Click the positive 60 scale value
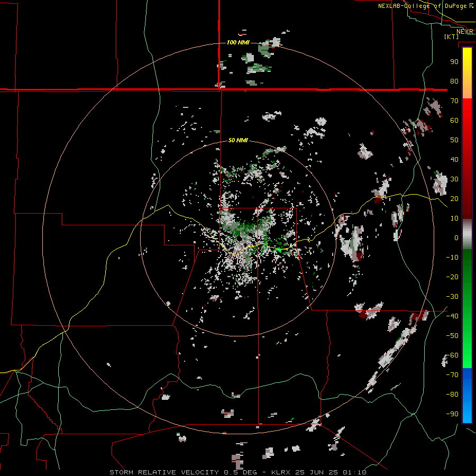Screen dimensions: 476x476 454,120
